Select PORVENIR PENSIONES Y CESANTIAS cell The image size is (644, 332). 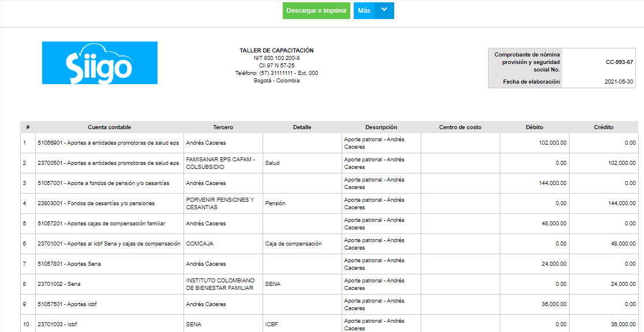220,203
